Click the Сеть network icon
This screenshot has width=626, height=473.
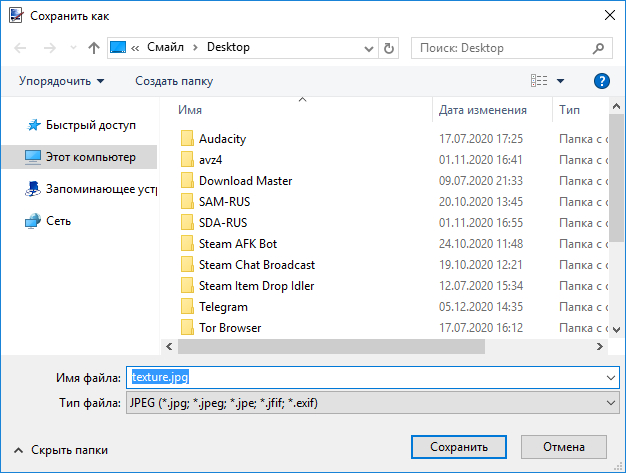[x=33, y=221]
